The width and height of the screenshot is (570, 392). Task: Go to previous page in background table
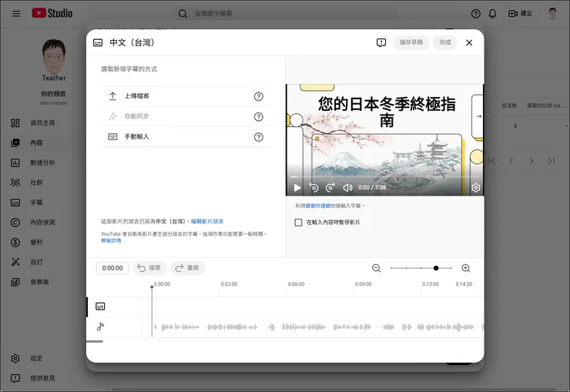(x=511, y=161)
